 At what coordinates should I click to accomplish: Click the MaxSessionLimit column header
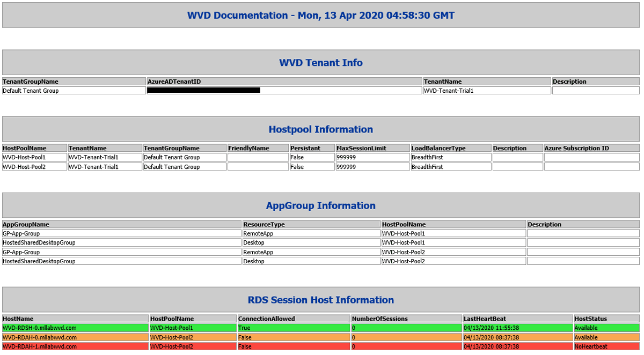click(x=373, y=148)
